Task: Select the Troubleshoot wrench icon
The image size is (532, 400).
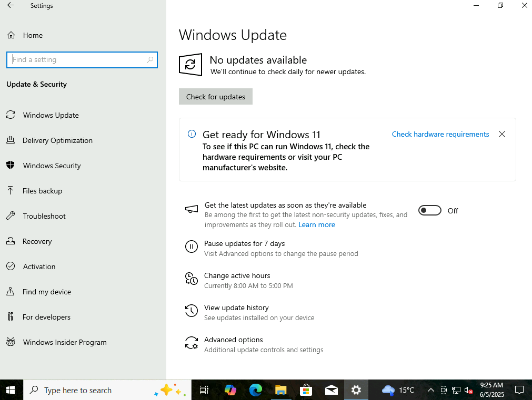Action: pyautogui.click(x=11, y=216)
